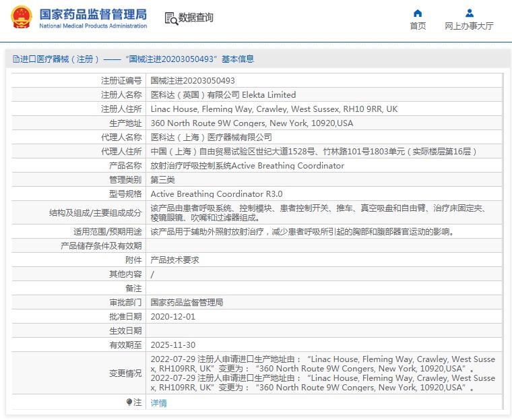Image resolution: width=512 pixels, height=420 pixels.
Task: Click the 数据查询 heading text
Action: point(196,18)
